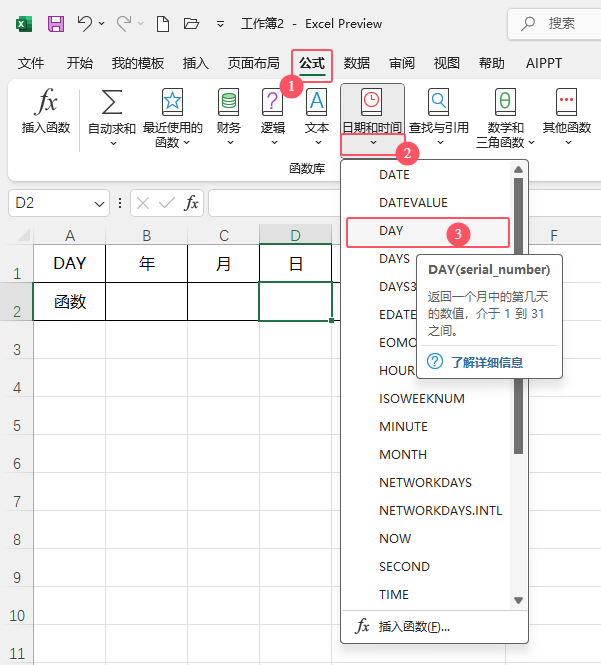Expand the 自动求和 dropdown arrow
The height and width of the screenshot is (665, 601).
(x=113, y=143)
